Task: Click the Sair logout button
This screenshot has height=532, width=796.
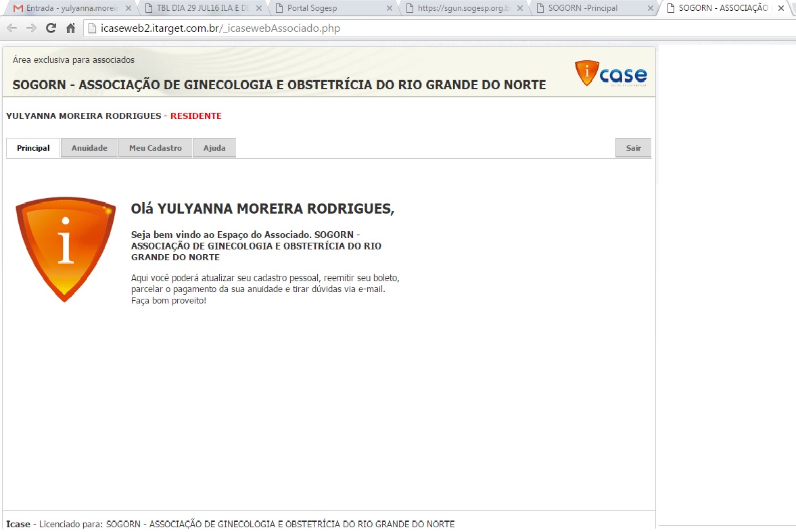Action: (x=633, y=148)
